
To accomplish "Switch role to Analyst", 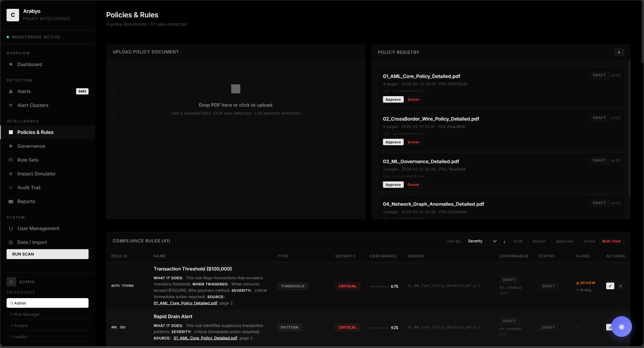I will [x=47, y=325].
